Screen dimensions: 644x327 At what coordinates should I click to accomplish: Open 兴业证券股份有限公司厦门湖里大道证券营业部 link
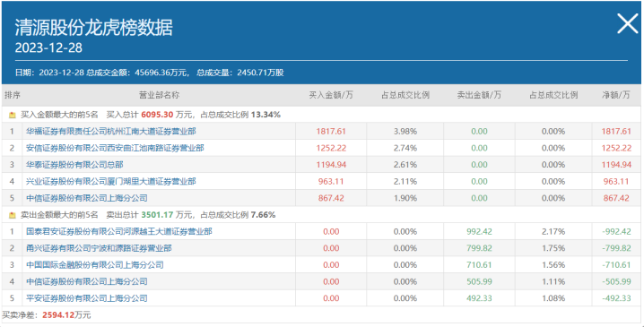[x=111, y=181]
